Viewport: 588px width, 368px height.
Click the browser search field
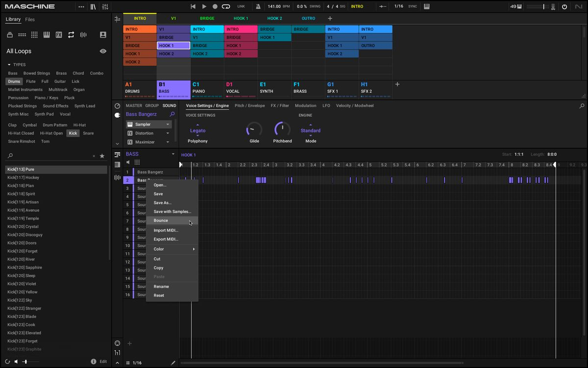pos(49,156)
